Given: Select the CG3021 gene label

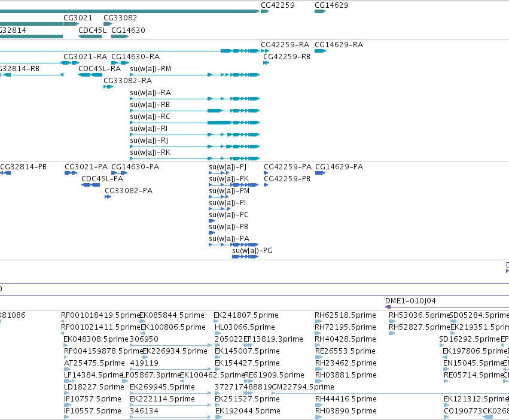Looking at the screenshot, I should click(78, 18).
